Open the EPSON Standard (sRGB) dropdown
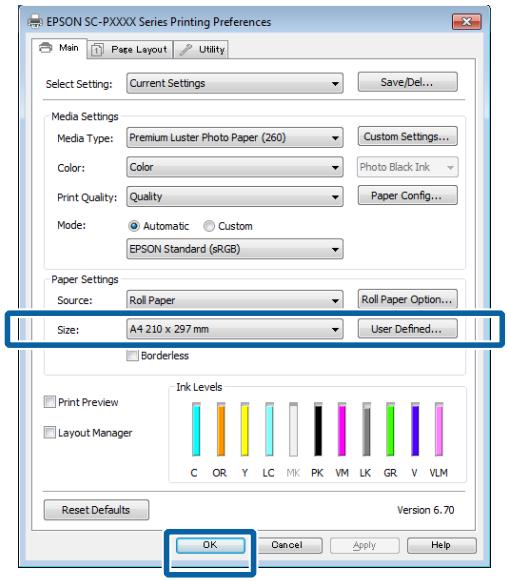 pyautogui.click(x=235, y=249)
